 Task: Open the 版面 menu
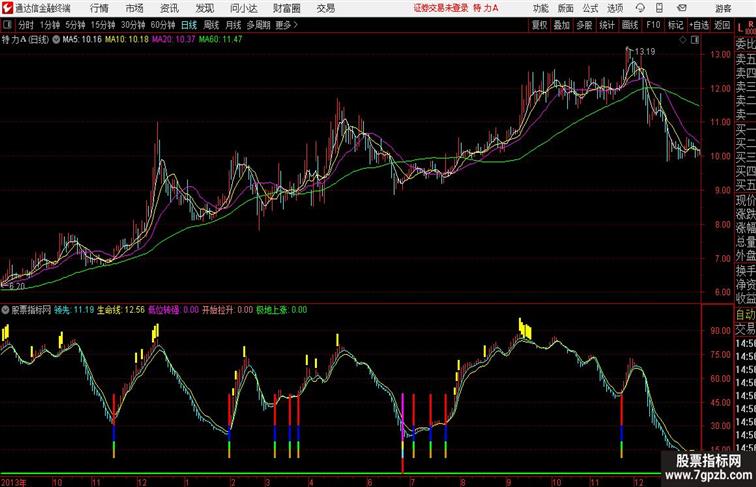[566, 8]
